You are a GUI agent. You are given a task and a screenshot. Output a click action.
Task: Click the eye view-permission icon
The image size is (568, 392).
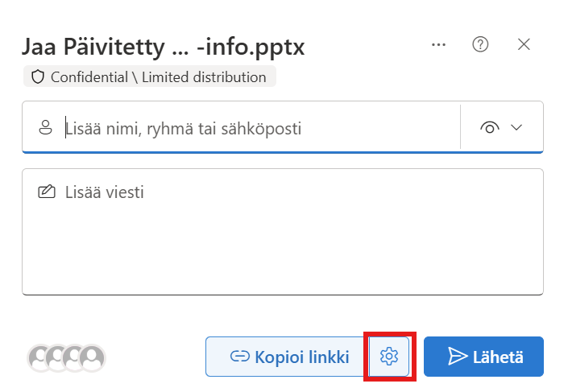coord(489,127)
